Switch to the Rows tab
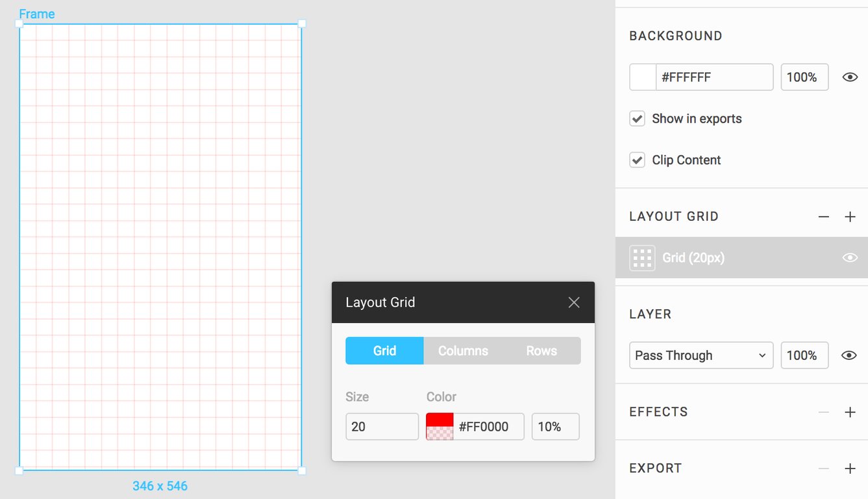Viewport: 868px width, 499px height. [541, 351]
